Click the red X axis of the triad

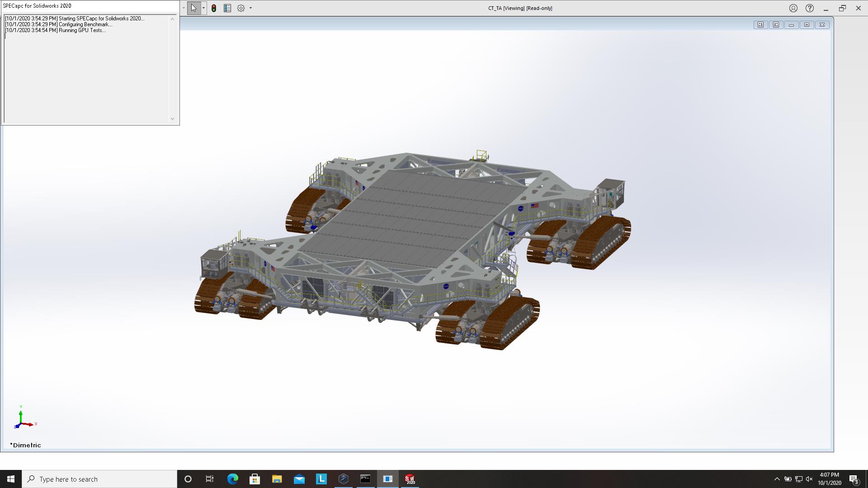[28, 424]
